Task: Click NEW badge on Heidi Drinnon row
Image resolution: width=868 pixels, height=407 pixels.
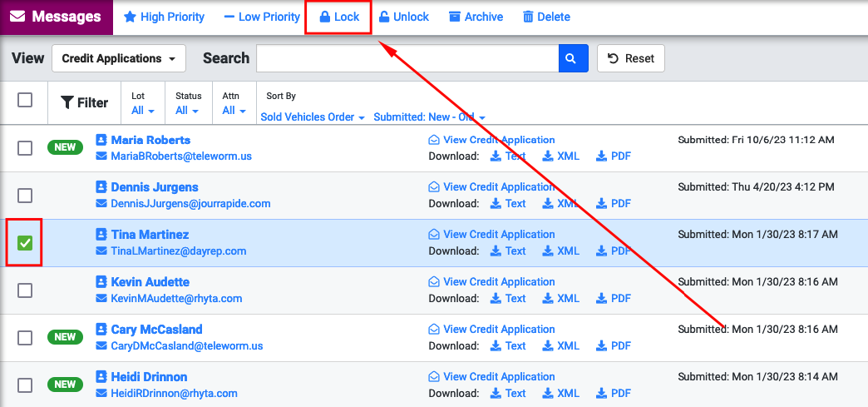Action: [x=66, y=385]
